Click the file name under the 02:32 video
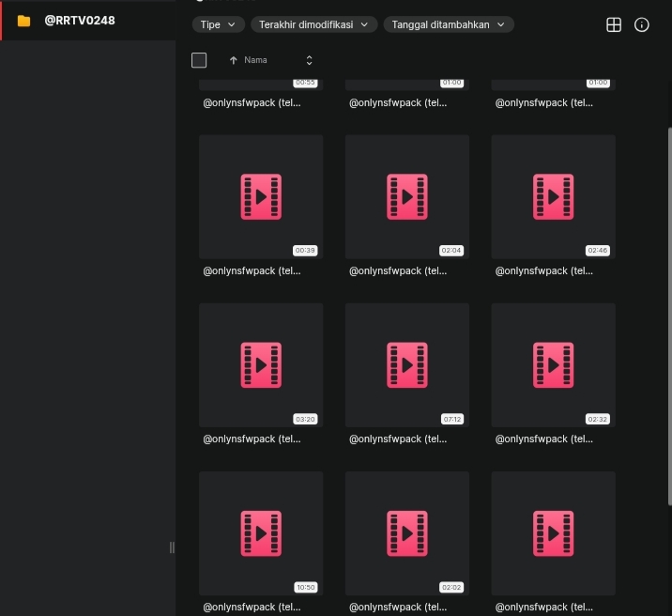The image size is (672, 616). (544, 439)
